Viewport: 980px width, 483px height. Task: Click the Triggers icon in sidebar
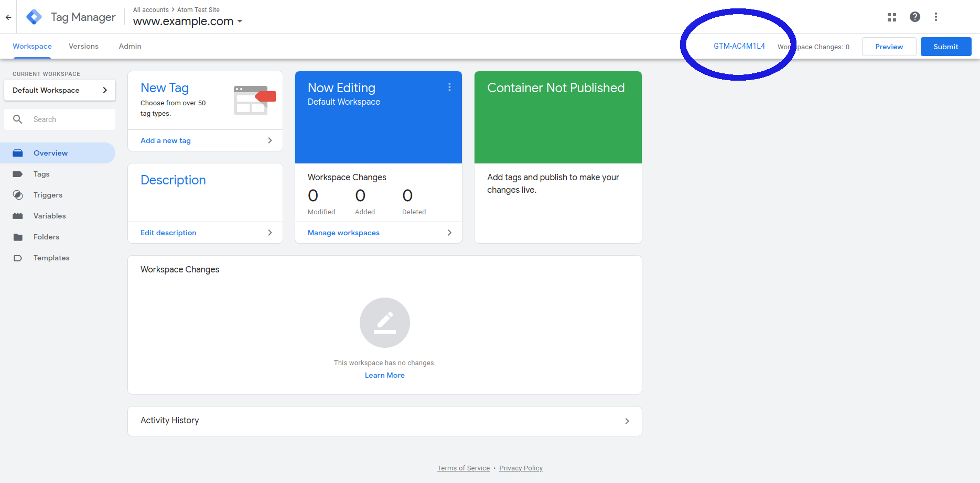point(18,195)
